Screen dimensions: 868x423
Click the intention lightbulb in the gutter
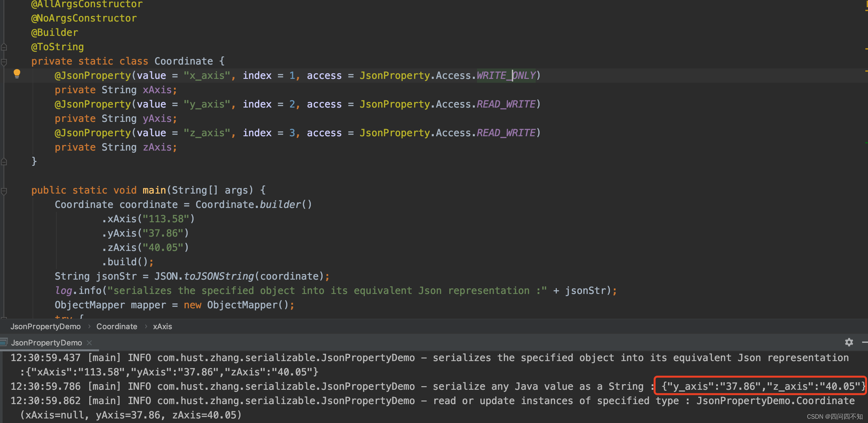(17, 74)
